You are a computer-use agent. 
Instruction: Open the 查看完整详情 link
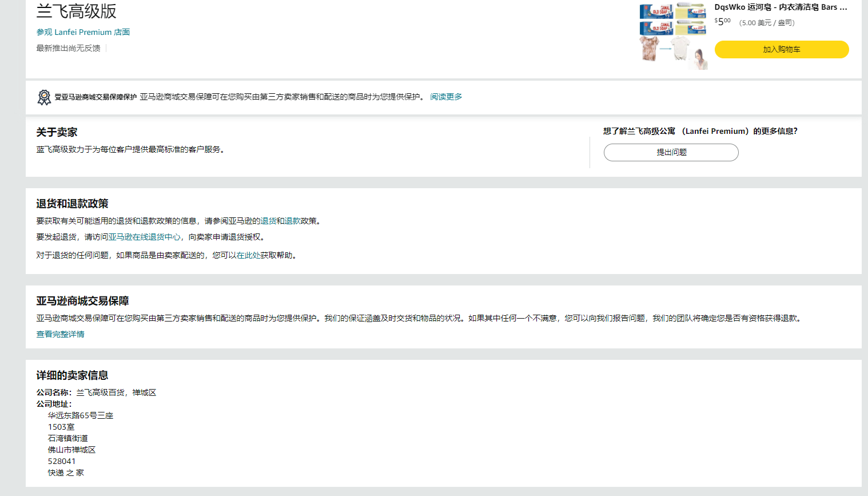coord(61,334)
